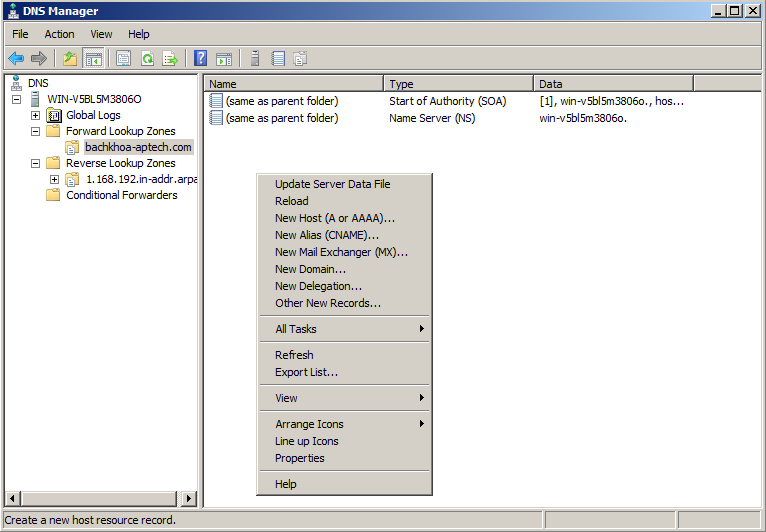Toggle Show/Hide Action Pane icon
Image resolution: width=766 pixels, height=532 pixels.
coord(224,59)
